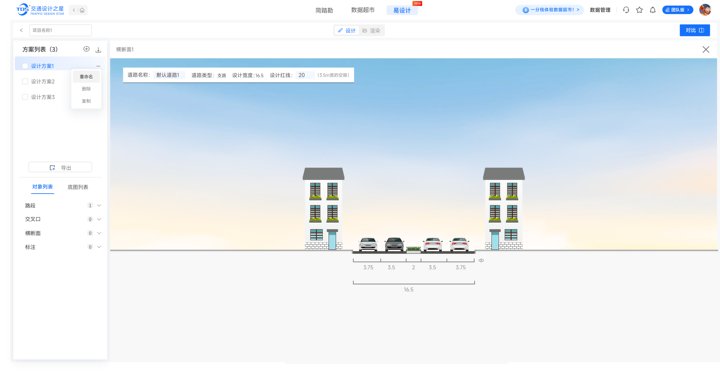Screen dimensions: 720x376
Task: Select 重命名 in the context menu
Action: [86, 77]
